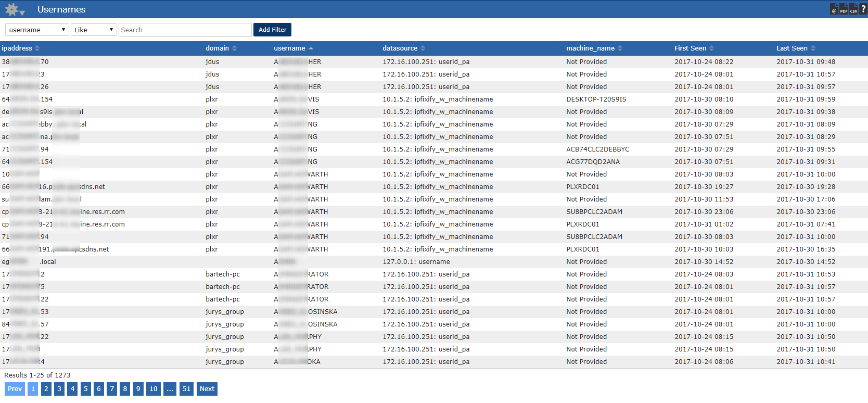This screenshot has height=403, width=868.
Task: Click the machine_name column header
Action: (x=590, y=48)
